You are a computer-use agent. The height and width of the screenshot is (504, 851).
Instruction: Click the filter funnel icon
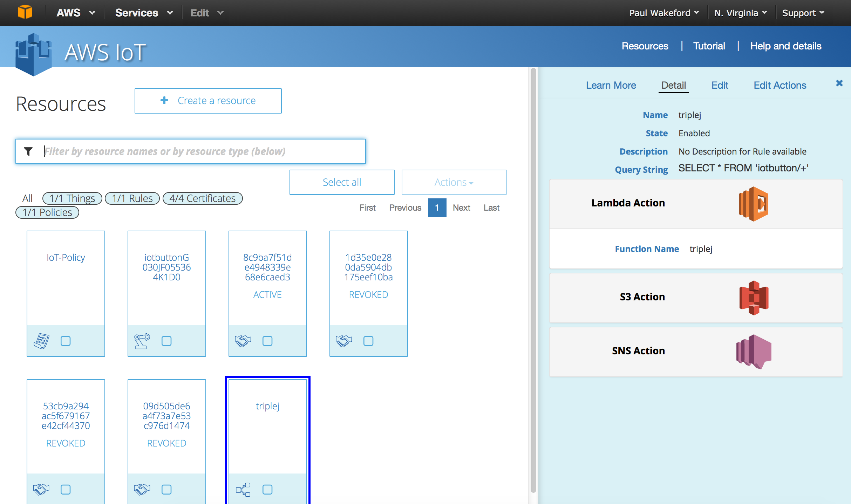tap(28, 151)
